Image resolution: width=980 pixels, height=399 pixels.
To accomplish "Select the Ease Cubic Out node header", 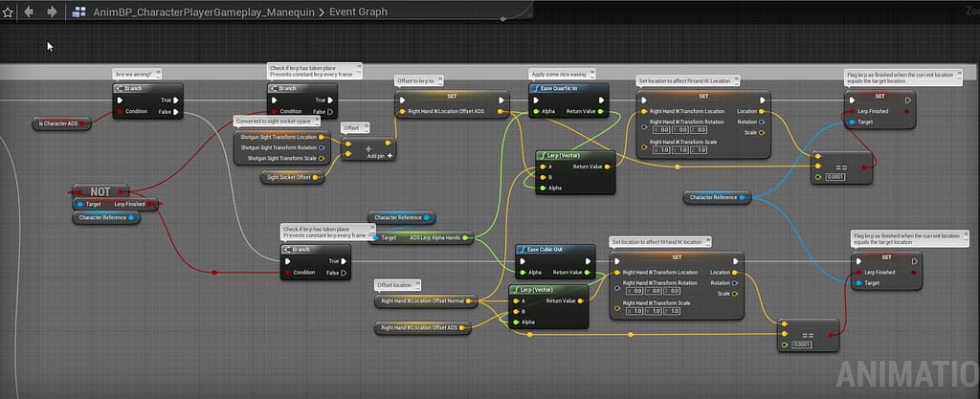I will (x=556, y=249).
